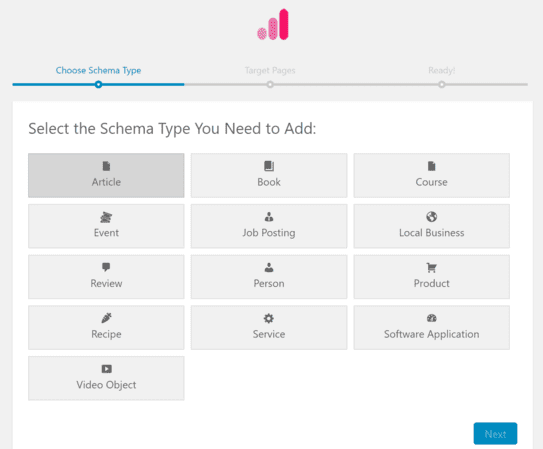Choose the Recipe carrot icon
The image size is (543, 449).
(106, 318)
